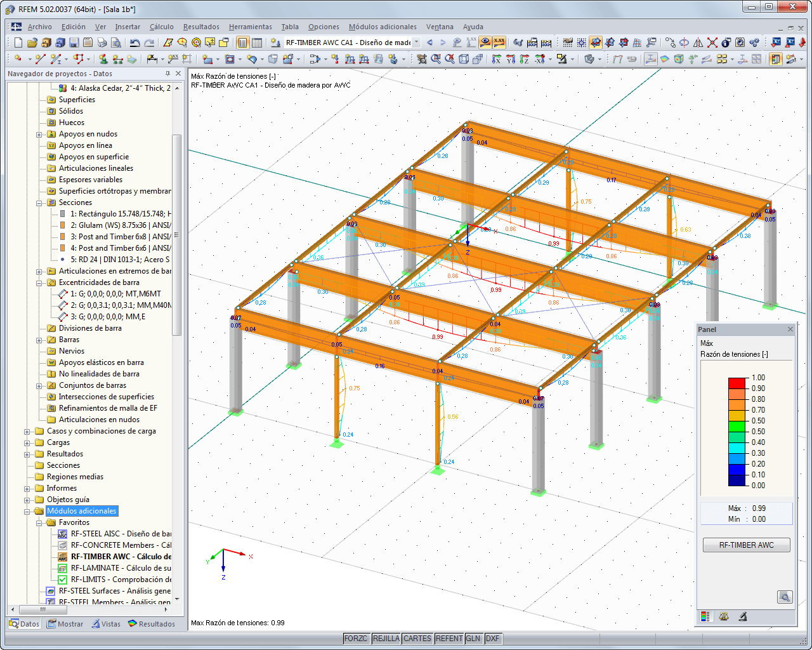Image resolution: width=812 pixels, height=650 pixels.
Task: Open the filter tab with microscope icon
Action: coord(743,616)
